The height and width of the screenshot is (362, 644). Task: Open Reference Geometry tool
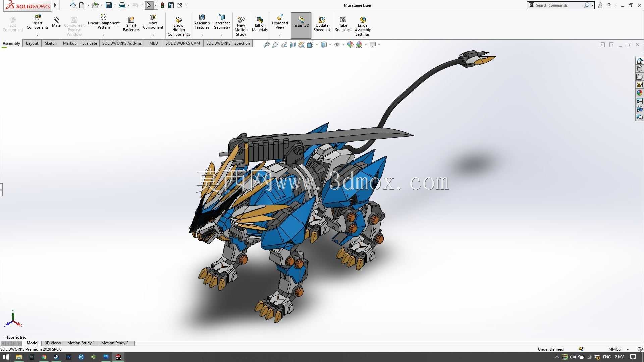coord(222,22)
